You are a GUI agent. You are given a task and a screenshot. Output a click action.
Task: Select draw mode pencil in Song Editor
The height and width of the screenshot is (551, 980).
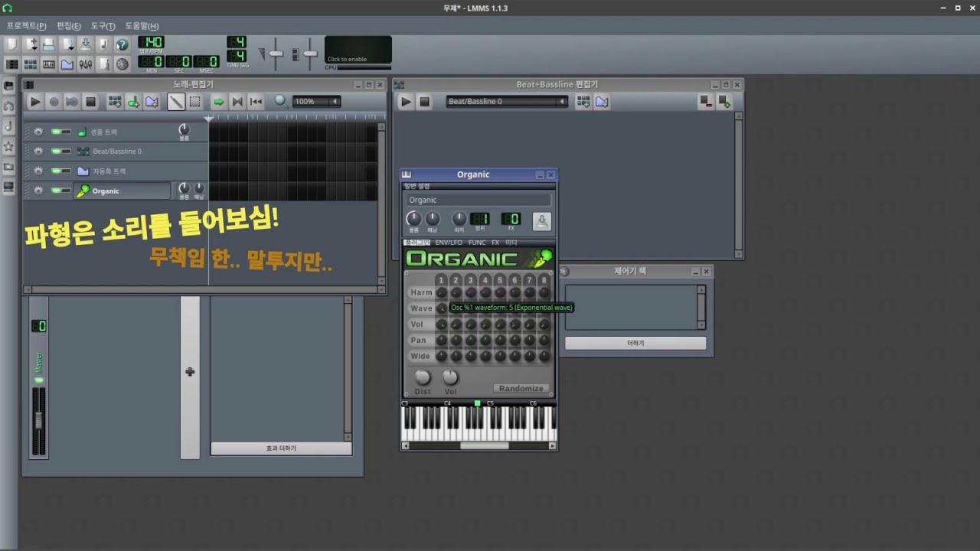(176, 101)
